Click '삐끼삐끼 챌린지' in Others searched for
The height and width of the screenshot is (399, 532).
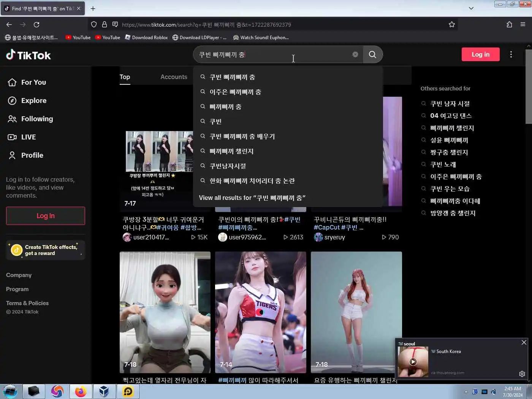click(452, 128)
